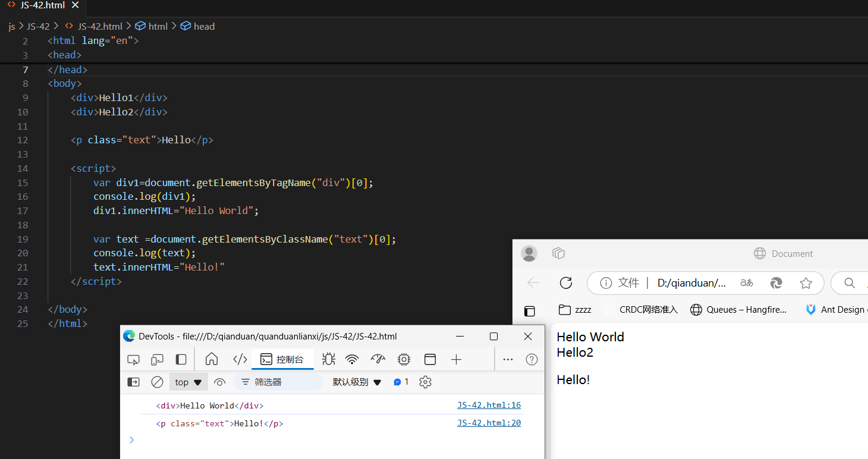
Task: Click the Hello2 text in page
Action: pos(575,353)
